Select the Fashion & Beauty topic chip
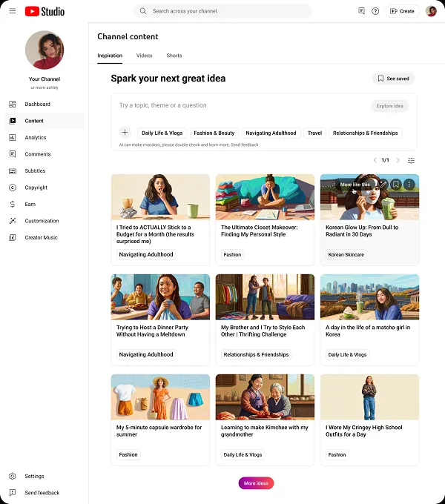445x504 pixels. point(214,133)
